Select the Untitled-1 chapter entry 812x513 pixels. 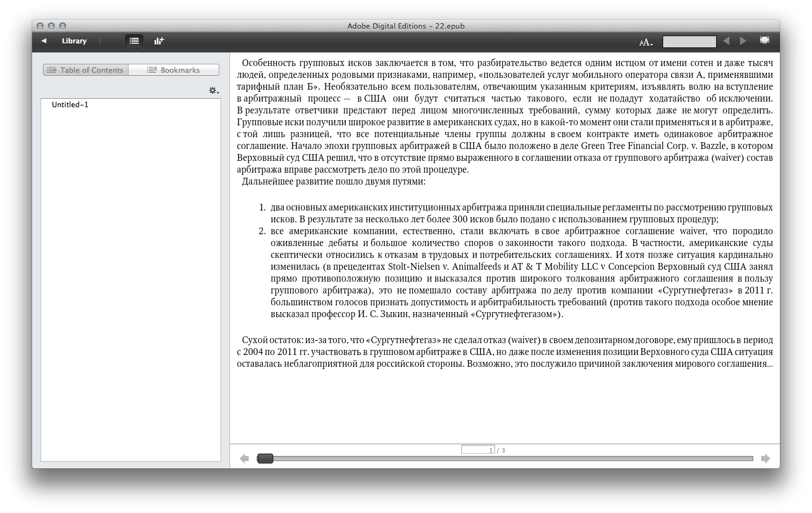click(x=70, y=105)
